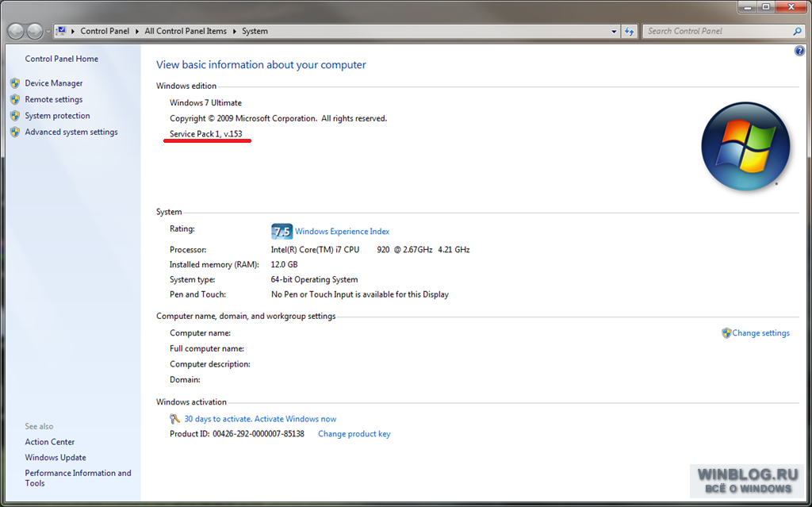812x507 pixels.
Task: Open address bar history dropdown
Action: pos(615,32)
